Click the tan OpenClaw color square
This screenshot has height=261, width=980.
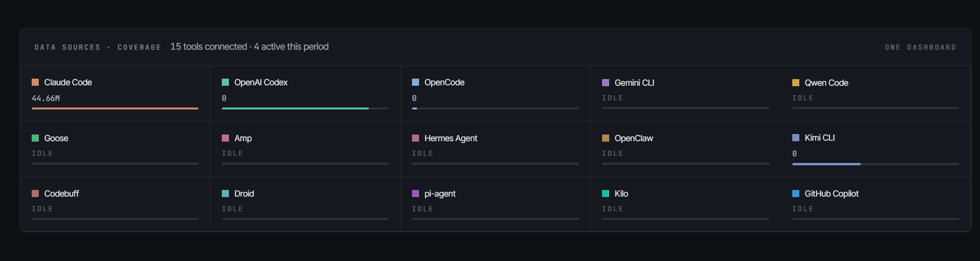pos(605,138)
